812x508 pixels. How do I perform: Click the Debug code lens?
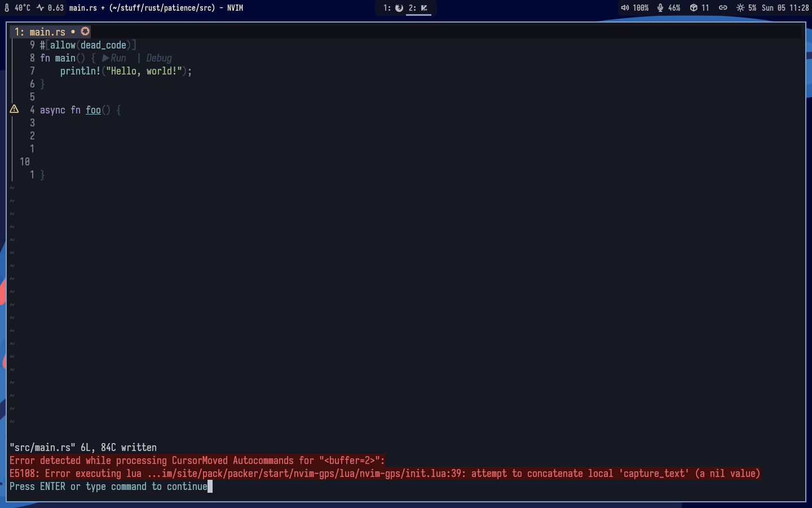(159, 58)
